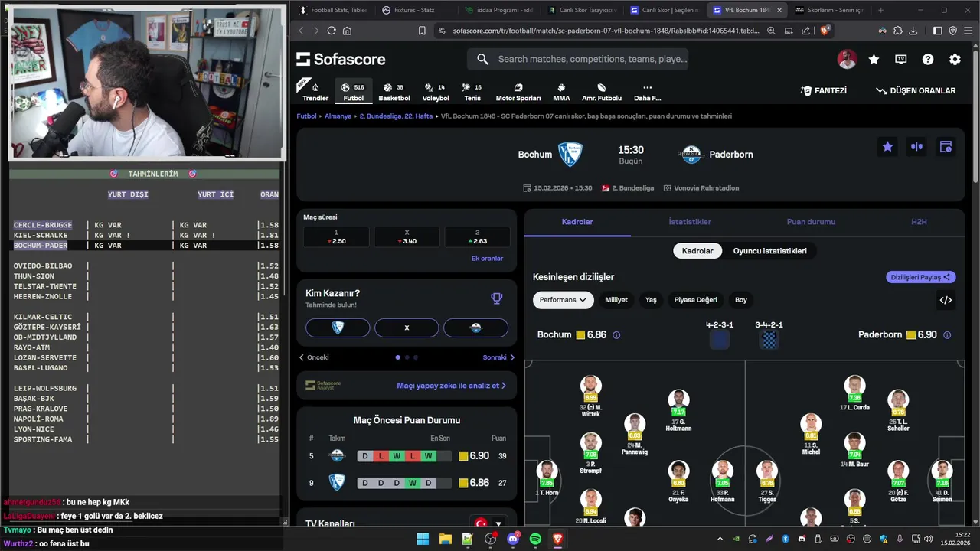Screen dimensions: 980x551
Task: Click away win odds 2.63
Action: (477, 237)
